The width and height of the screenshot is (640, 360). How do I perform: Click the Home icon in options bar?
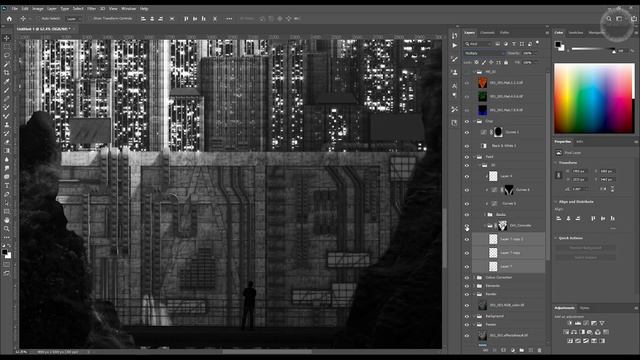click(9, 18)
